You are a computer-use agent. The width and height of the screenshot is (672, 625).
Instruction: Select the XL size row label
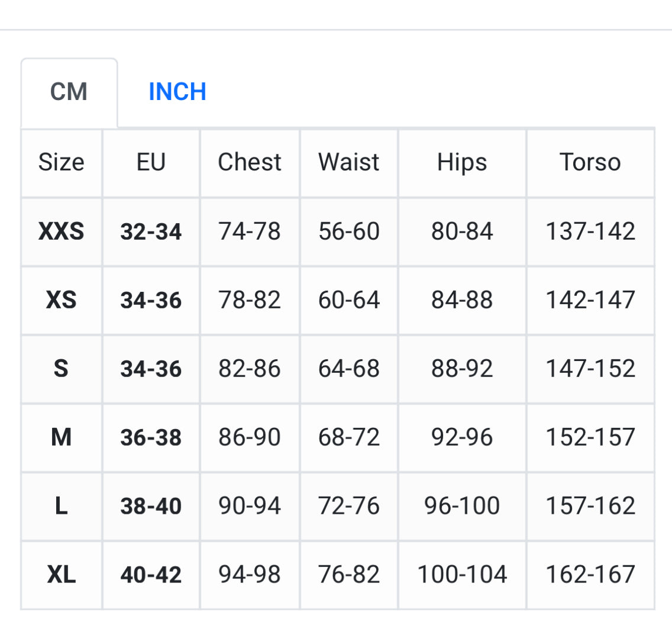pos(62,575)
